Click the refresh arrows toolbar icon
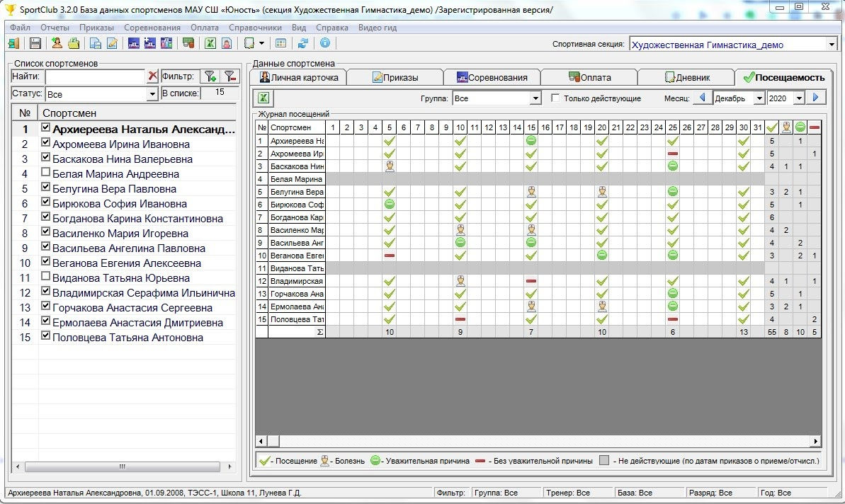Viewport: 845px width, 504px height. point(303,43)
